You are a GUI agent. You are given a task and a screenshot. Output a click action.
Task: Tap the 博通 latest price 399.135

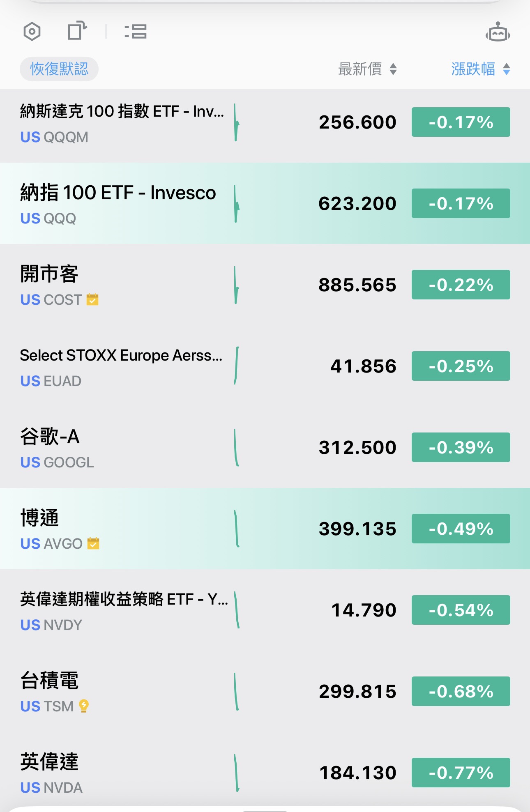click(357, 529)
